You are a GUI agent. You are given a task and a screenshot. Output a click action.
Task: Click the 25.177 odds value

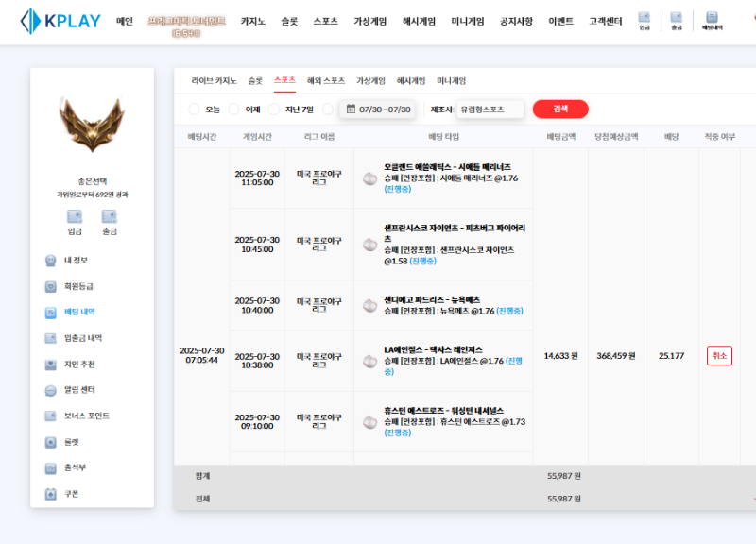click(671, 356)
